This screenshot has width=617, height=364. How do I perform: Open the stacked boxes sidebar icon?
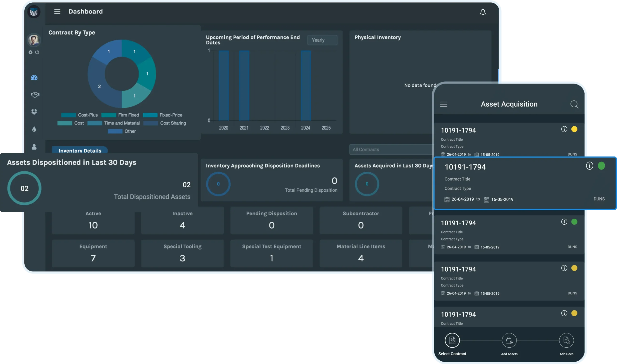(x=34, y=112)
